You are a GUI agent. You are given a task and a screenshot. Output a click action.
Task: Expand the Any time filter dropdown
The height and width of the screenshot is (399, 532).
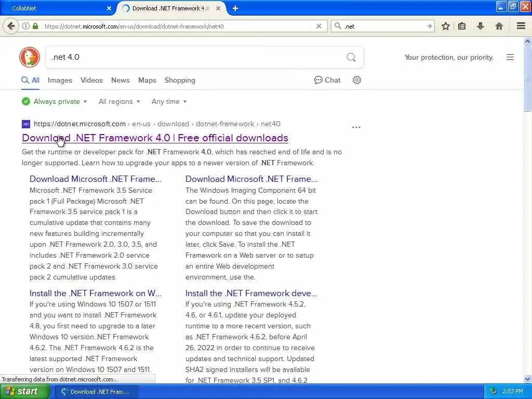click(x=169, y=101)
